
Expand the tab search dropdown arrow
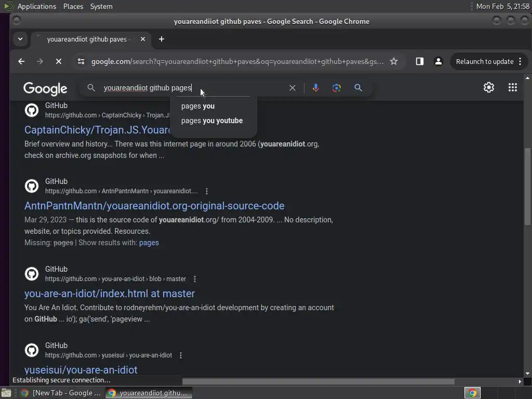(20, 39)
